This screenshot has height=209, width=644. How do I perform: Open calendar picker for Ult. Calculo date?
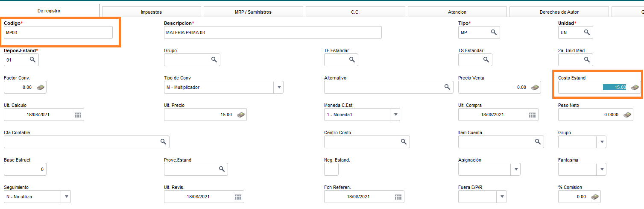click(x=78, y=115)
